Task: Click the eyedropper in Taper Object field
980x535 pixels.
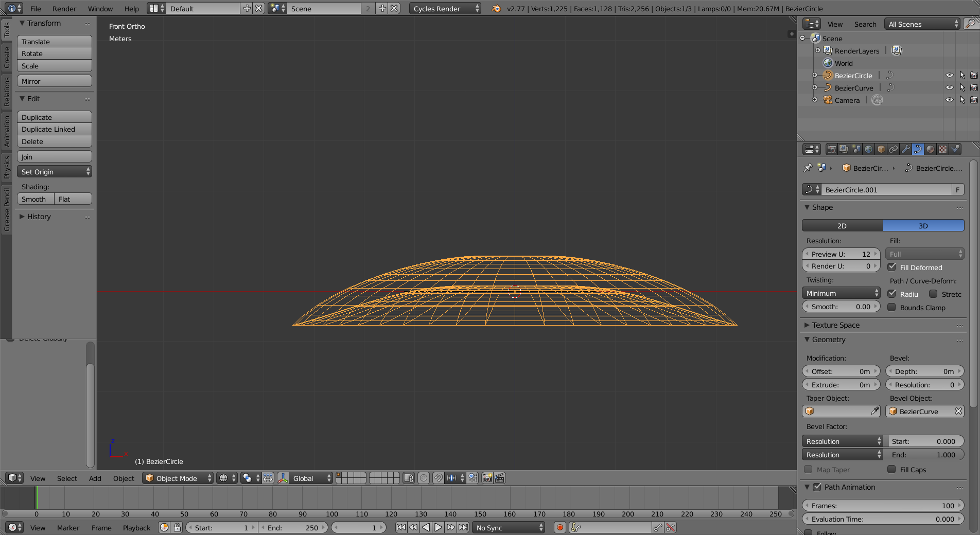Action: coord(874,411)
